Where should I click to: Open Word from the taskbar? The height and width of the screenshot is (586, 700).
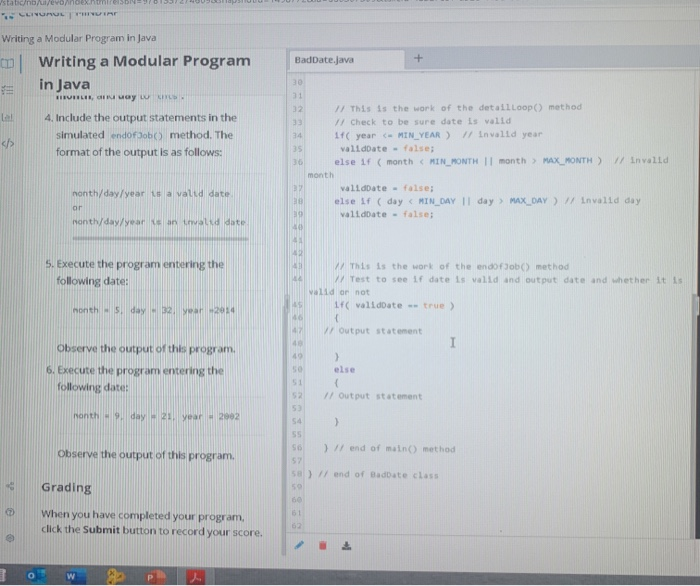(x=75, y=576)
